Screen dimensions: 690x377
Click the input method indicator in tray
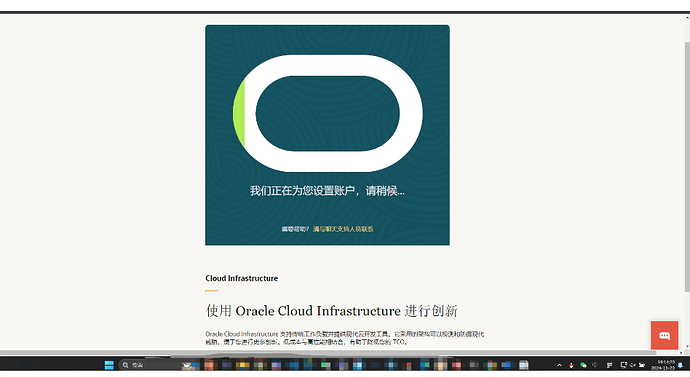pos(609,365)
